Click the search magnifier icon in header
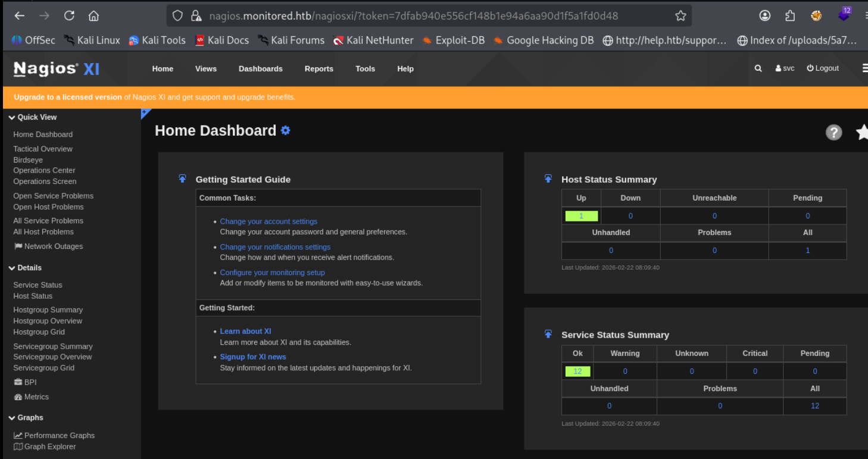The height and width of the screenshot is (459, 868). click(x=758, y=68)
